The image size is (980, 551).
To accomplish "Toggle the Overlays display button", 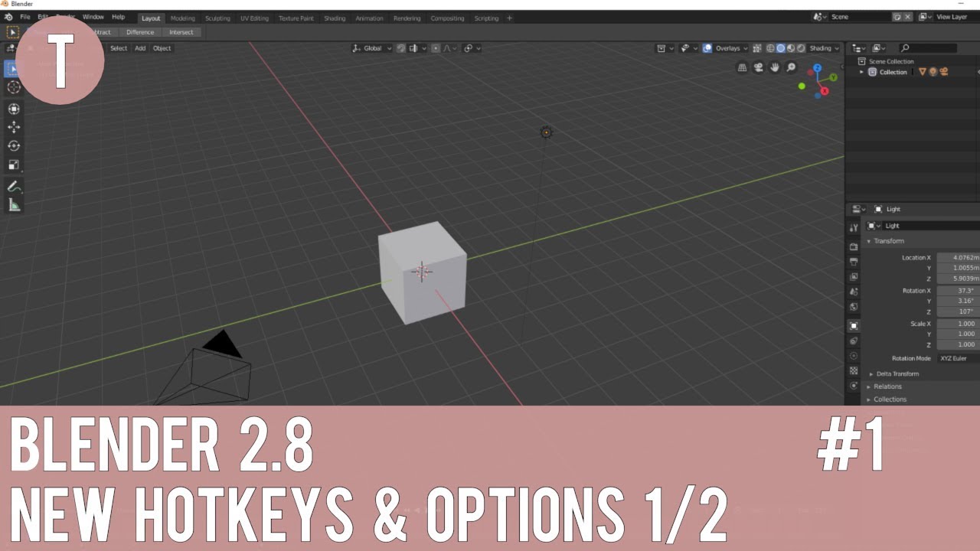I will click(x=707, y=48).
